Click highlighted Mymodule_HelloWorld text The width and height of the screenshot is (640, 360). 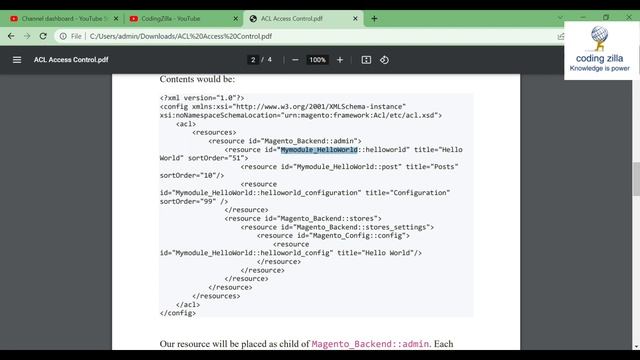[319, 150]
